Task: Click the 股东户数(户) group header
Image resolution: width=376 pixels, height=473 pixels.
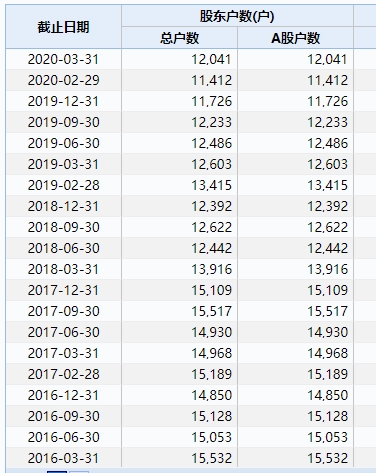Action: [237, 16]
